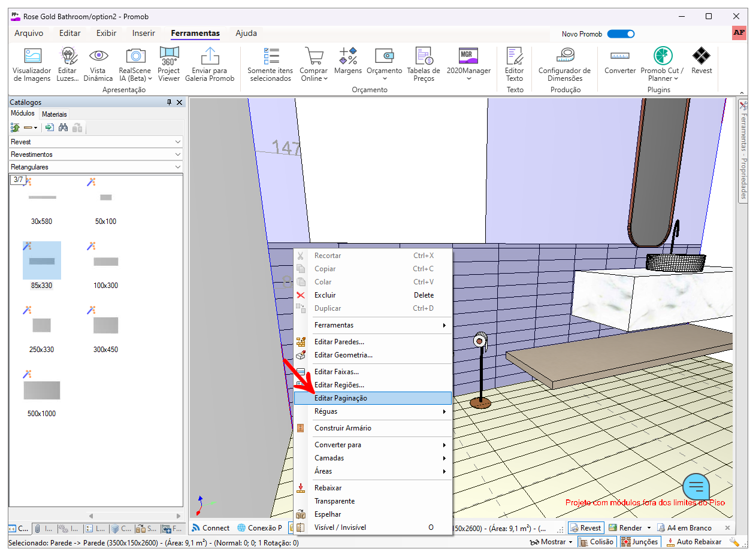Select Editar Paginação menu entry
This screenshot has height=558, width=756.
372,398
